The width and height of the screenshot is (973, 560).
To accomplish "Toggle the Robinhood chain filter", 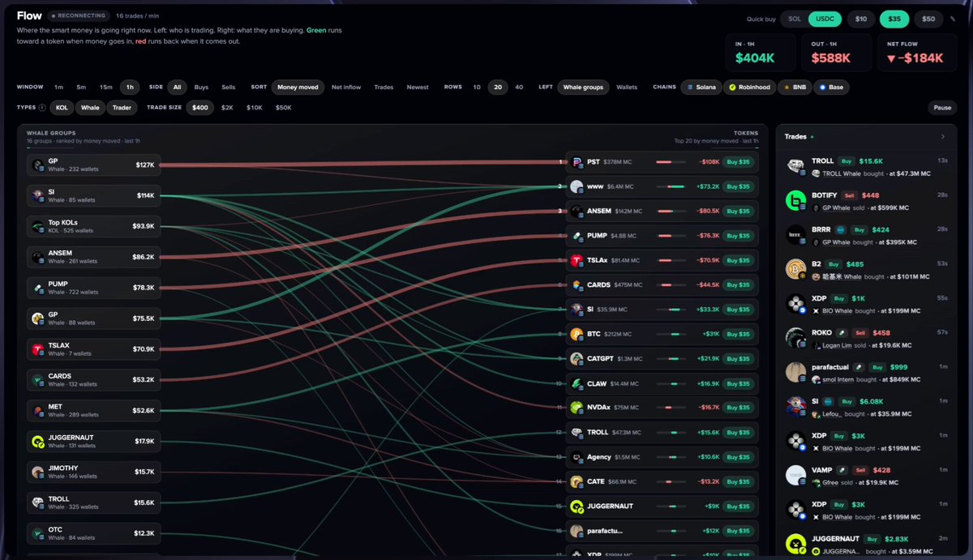I will coord(750,87).
